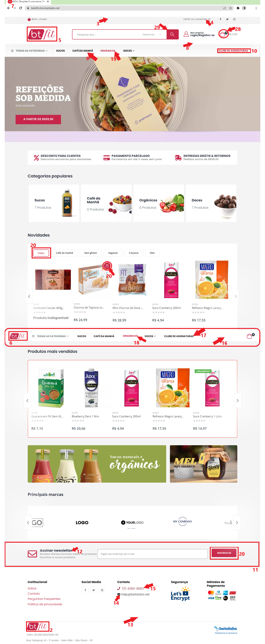Click the Facebook icon in top bar
The width and height of the screenshot is (265, 644).
220,19
